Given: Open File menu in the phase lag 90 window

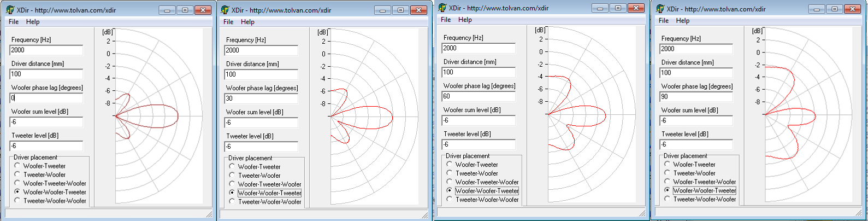Looking at the screenshot, I should tap(664, 21).
